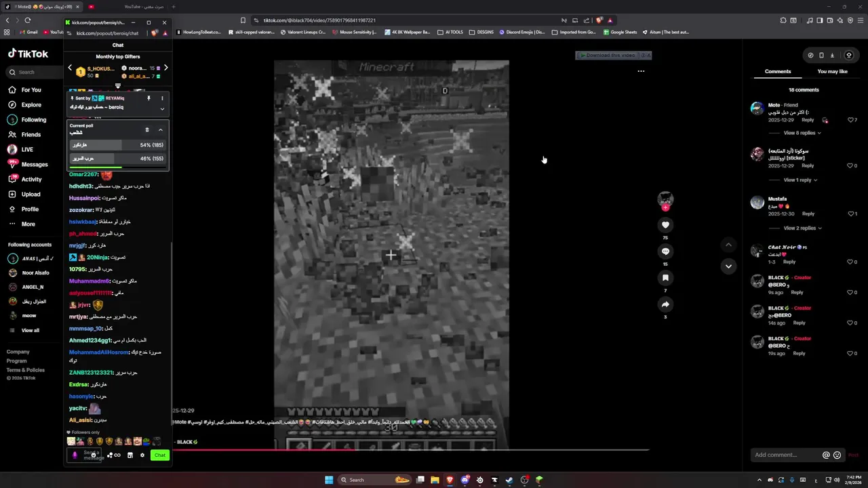Open pinned message three-dot menu
868x488 pixels.
point(162,98)
